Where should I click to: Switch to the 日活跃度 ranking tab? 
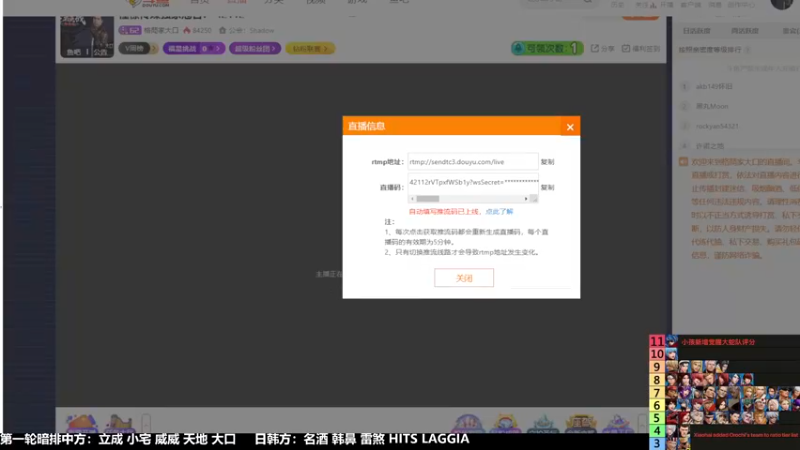[696, 31]
